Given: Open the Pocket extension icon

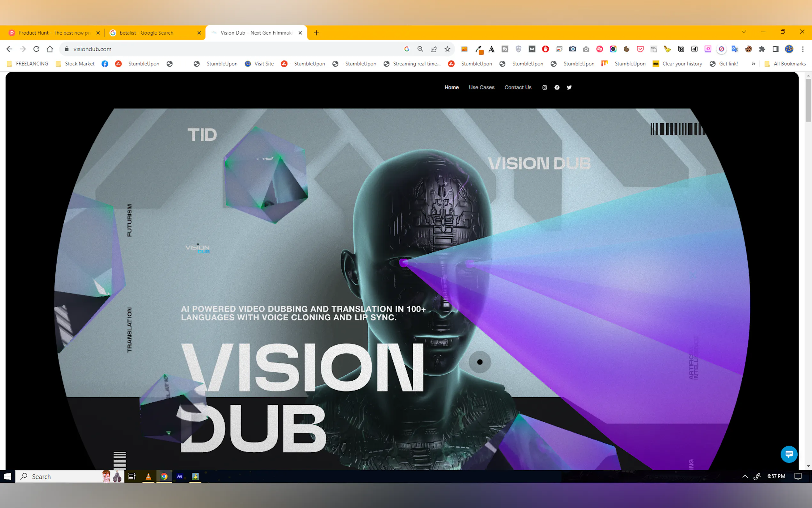Looking at the screenshot, I should (640, 49).
